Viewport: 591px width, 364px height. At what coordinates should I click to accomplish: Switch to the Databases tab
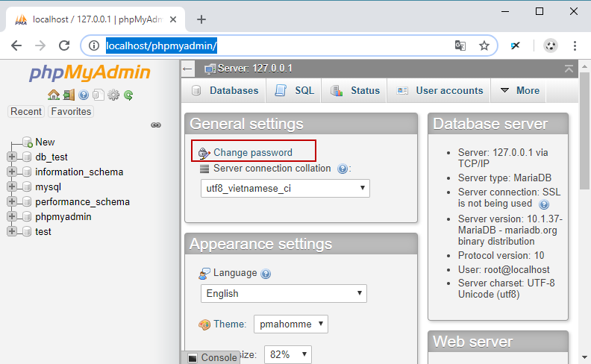(225, 90)
